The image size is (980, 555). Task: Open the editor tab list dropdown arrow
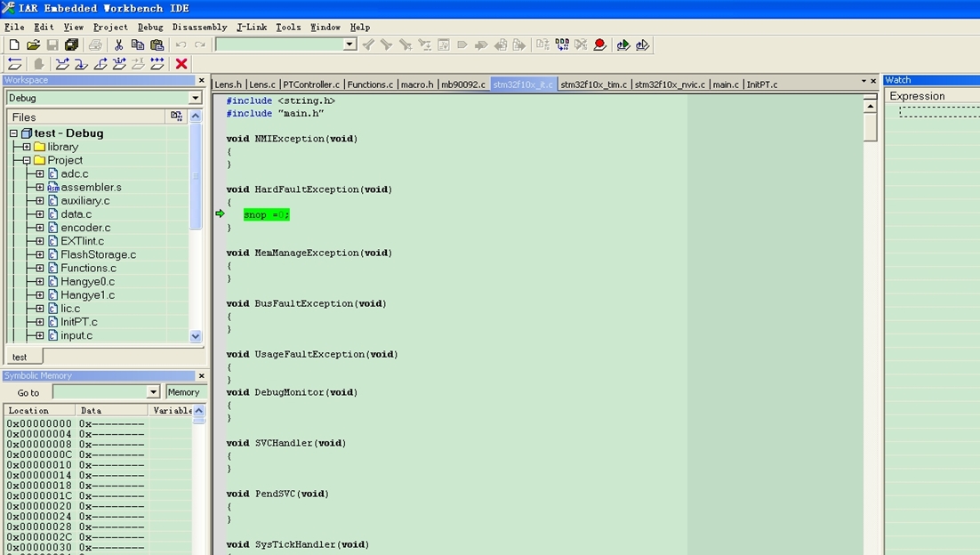click(864, 81)
